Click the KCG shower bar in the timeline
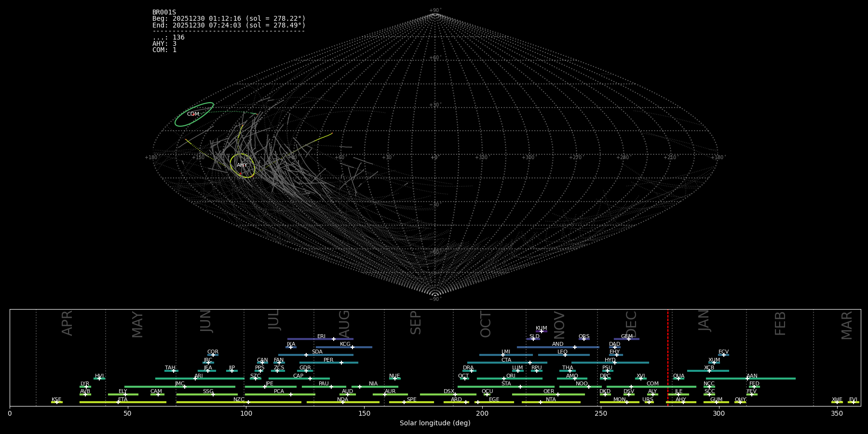 [344, 347]
